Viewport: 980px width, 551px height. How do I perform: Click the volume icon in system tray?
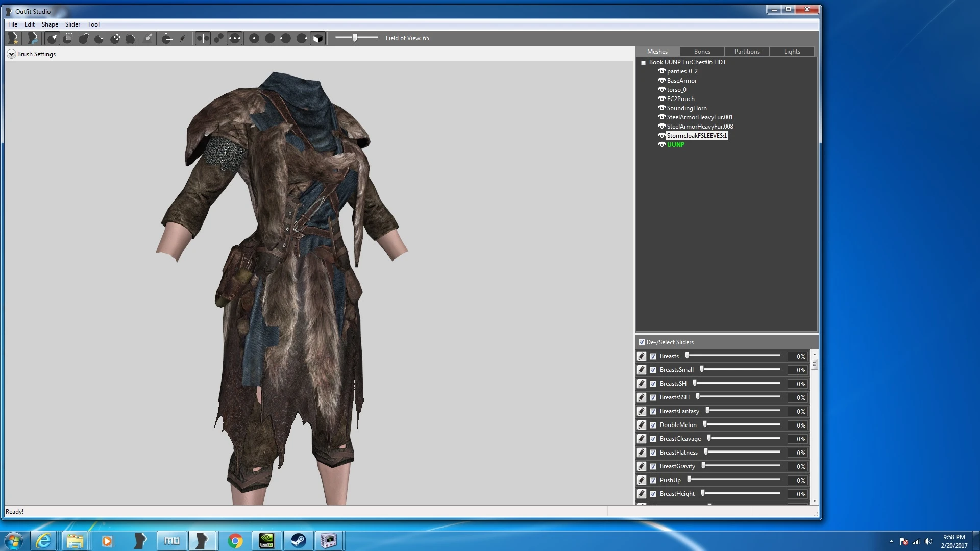tap(928, 541)
